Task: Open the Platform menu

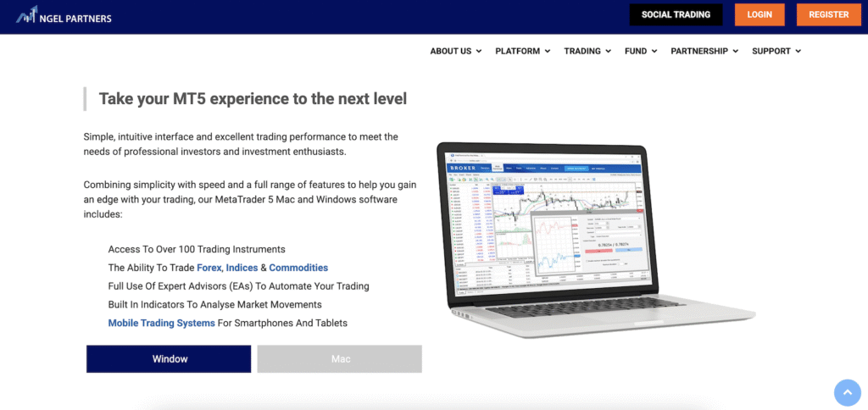Action: click(x=522, y=51)
